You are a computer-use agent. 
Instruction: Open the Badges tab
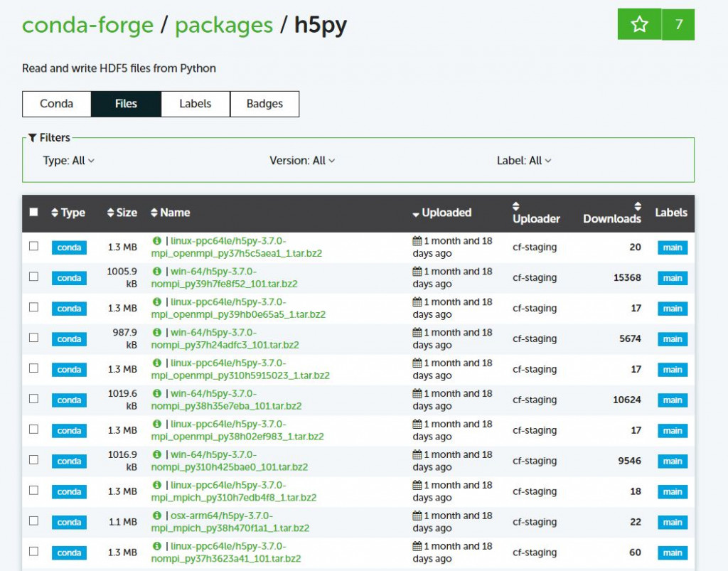(264, 104)
